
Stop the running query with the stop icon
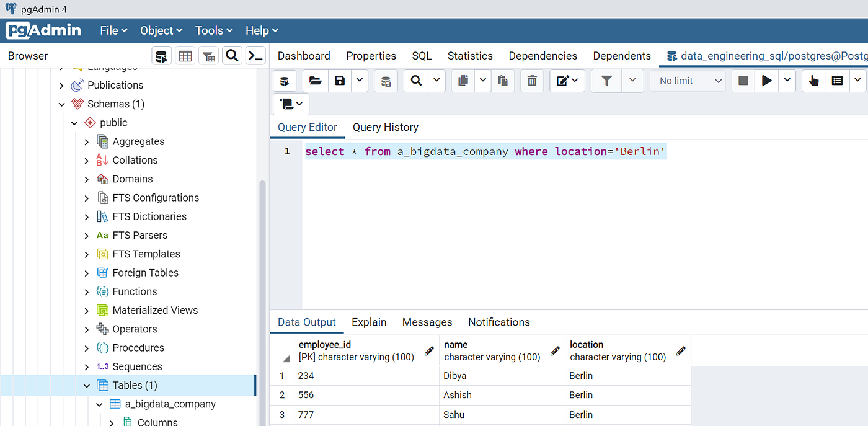click(743, 81)
